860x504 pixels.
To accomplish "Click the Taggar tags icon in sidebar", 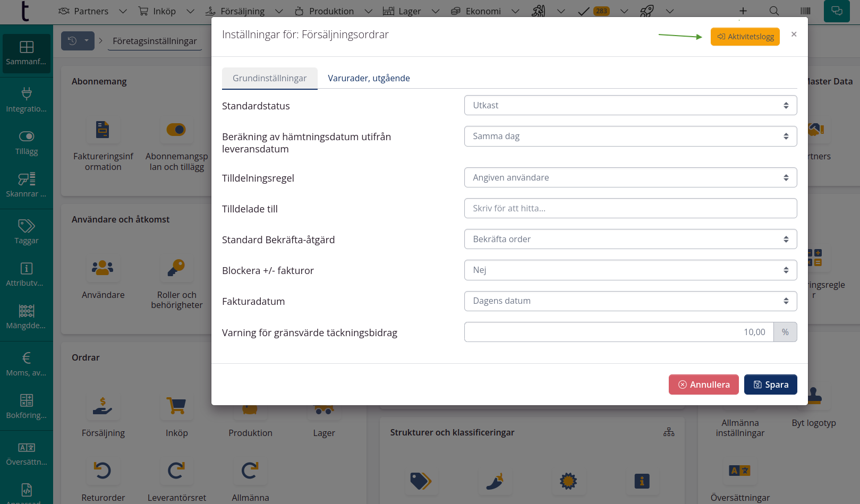I will coord(27,226).
